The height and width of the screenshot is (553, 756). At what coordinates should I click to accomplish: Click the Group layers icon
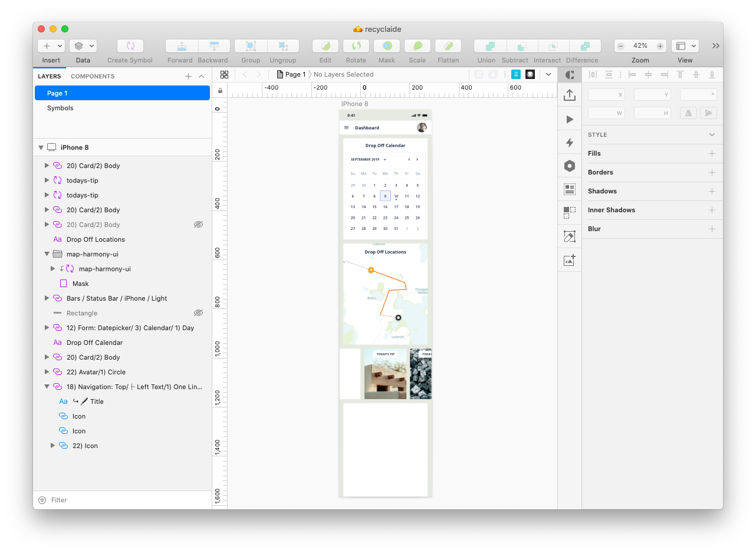click(x=251, y=46)
